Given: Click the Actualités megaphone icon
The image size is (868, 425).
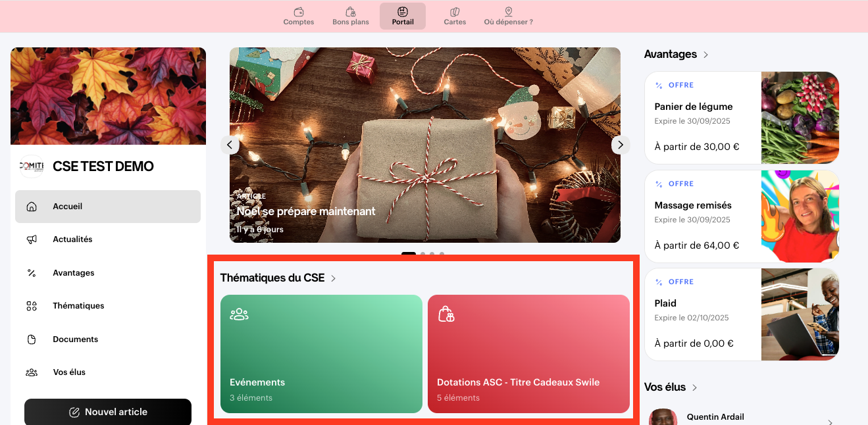Looking at the screenshot, I should pyautogui.click(x=32, y=239).
